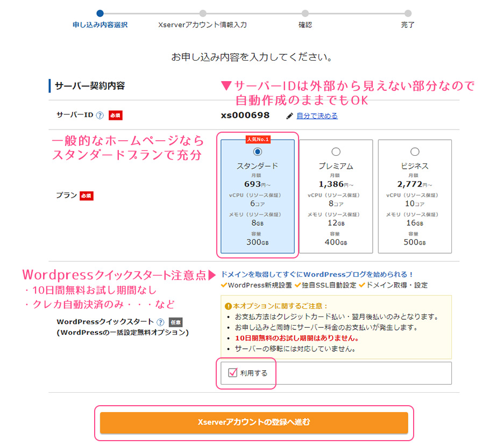Click the お申し込み内容を入力してください heading
This screenshot has width=504, height=446.
[252, 57]
